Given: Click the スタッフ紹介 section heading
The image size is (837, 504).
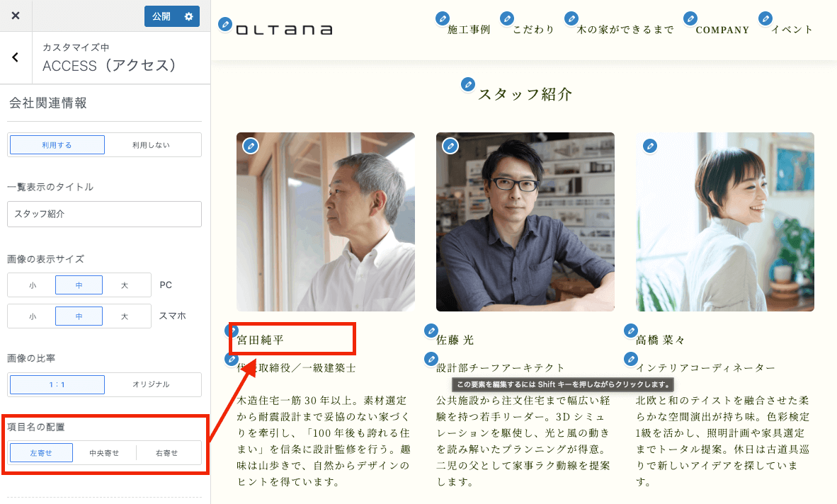Looking at the screenshot, I should click(525, 94).
